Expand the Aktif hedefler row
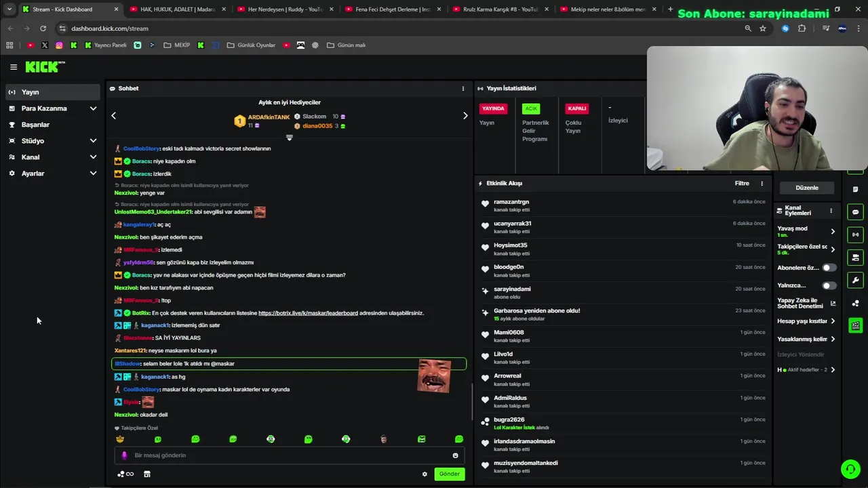The height and width of the screenshot is (488, 868). (833, 369)
